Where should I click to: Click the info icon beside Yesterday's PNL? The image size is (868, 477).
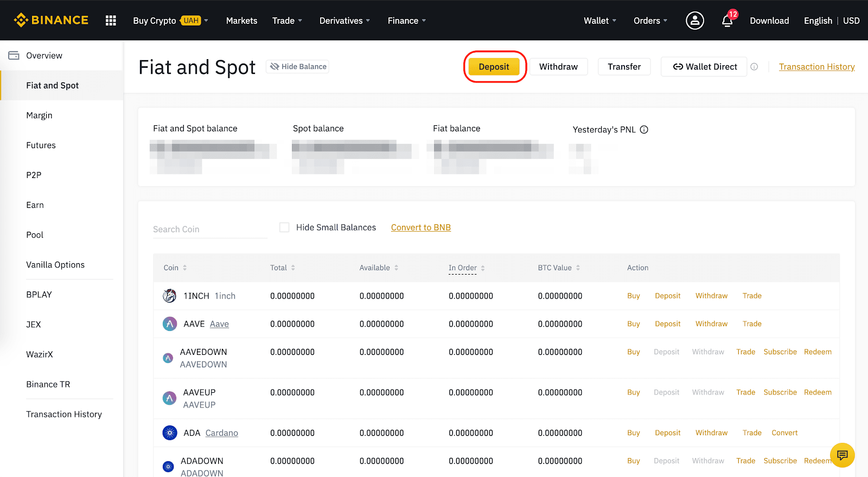[644, 130]
